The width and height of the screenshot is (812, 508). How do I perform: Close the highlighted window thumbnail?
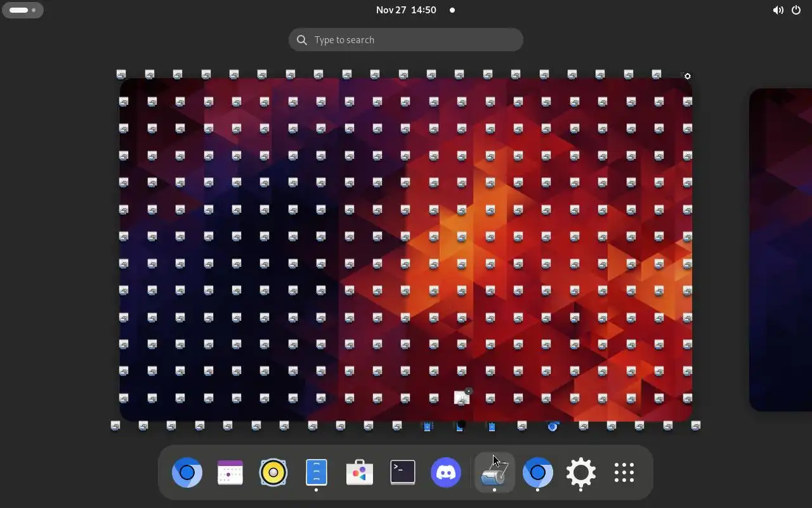tap(469, 391)
